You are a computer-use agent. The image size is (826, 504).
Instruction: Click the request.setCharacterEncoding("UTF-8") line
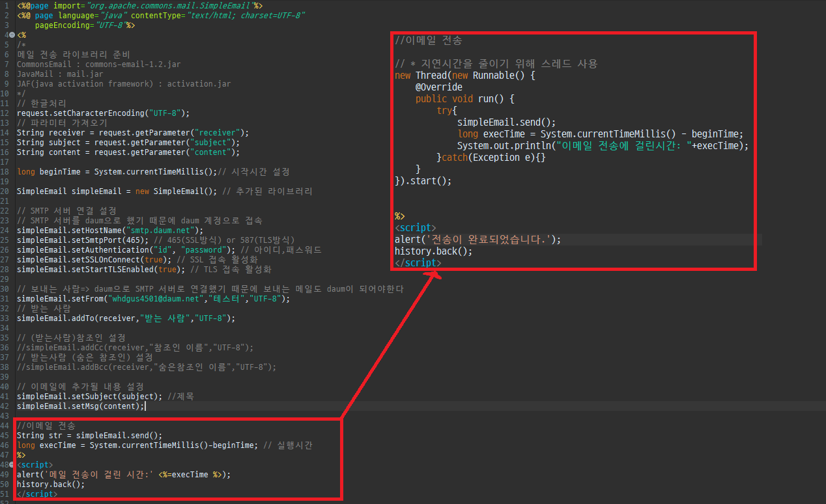pos(103,113)
